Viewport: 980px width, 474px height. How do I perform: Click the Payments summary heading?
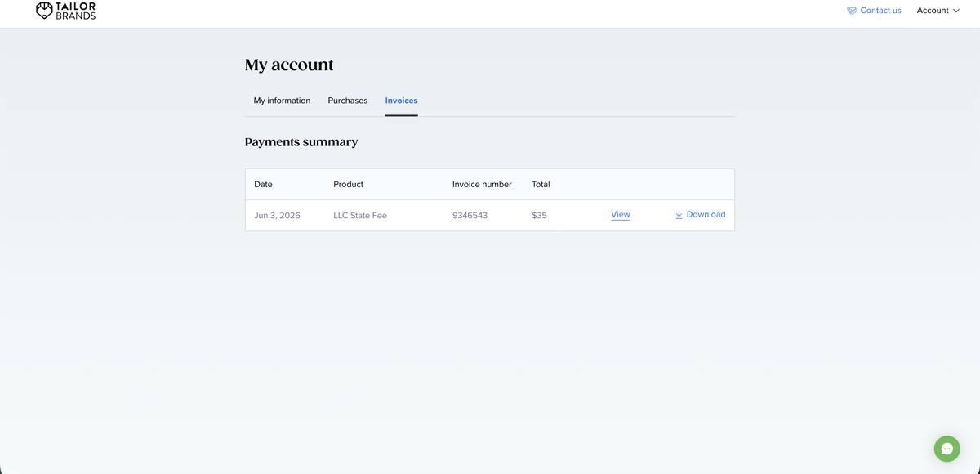(301, 142)
